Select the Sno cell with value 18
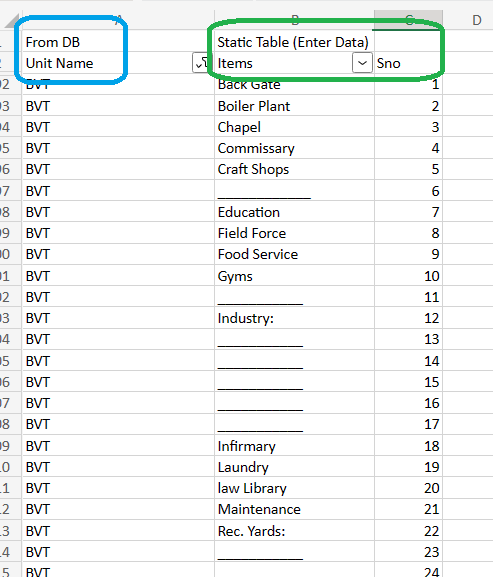 point(408,446)
